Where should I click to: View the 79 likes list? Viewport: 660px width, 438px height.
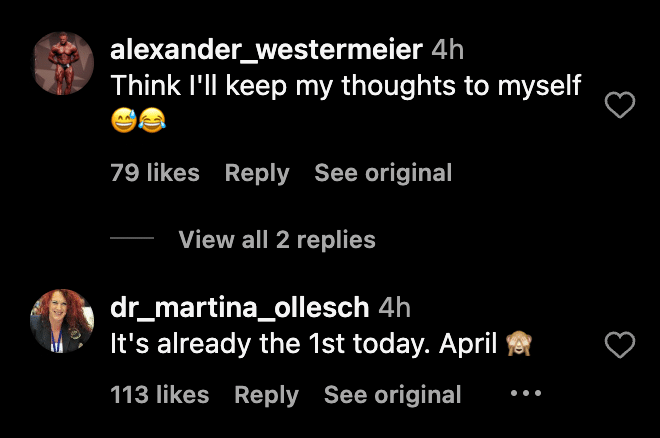pyautogui.click(x=155, y=173)
